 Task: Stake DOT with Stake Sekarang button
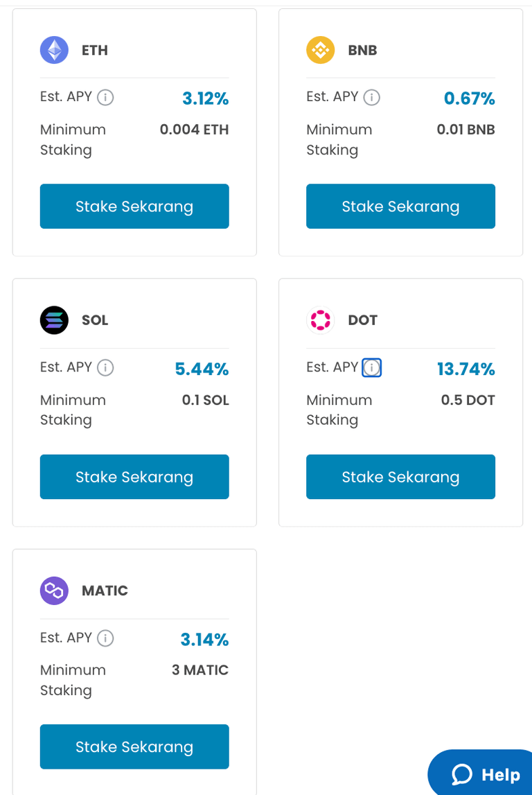tap(400, 477)
